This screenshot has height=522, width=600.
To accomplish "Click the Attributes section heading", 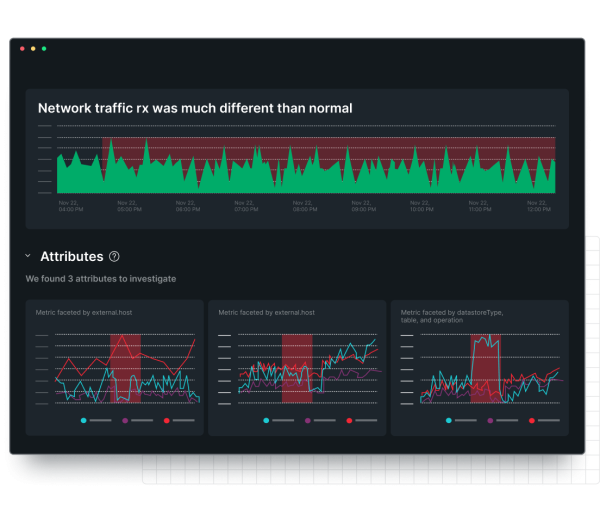I will pyautogui.click(x=71, y=257).
